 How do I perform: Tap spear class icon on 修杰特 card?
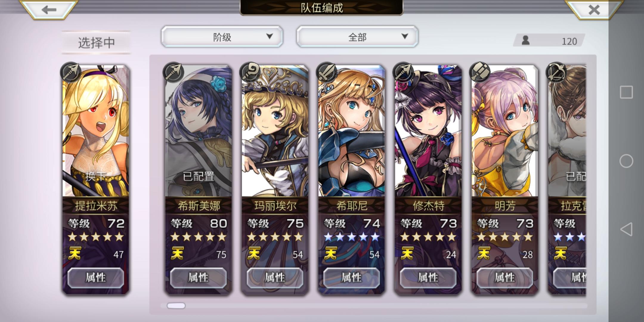403,72
